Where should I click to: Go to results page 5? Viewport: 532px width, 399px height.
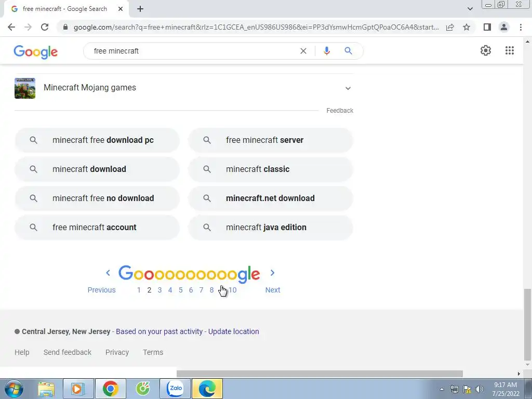(x=180, y=290)
